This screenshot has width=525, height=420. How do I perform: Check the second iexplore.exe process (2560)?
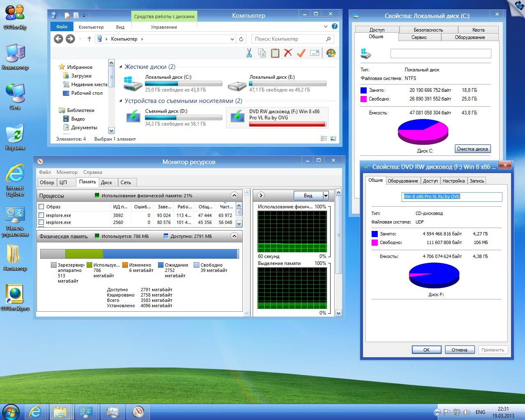click(41, 222)
